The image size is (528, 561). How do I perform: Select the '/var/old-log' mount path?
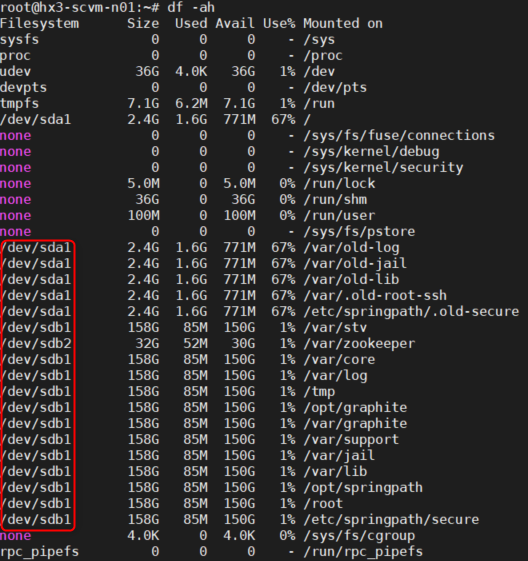click(x=351, y=248)
